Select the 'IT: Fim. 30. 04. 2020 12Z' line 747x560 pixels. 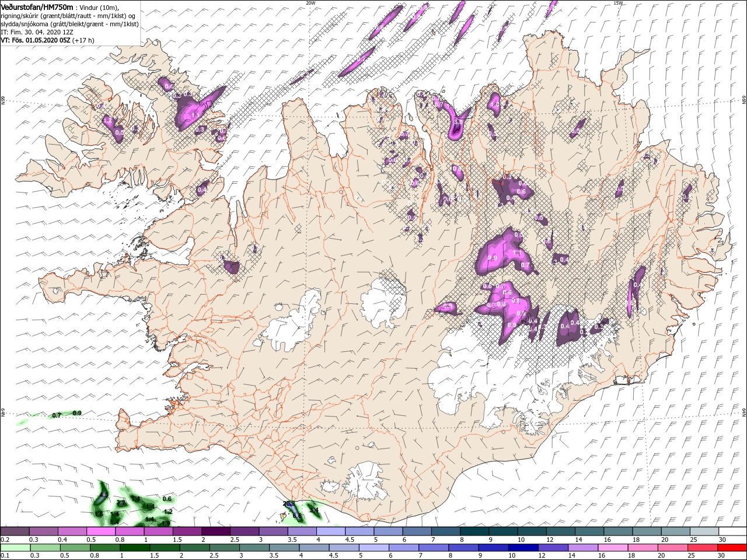point(37,32)
